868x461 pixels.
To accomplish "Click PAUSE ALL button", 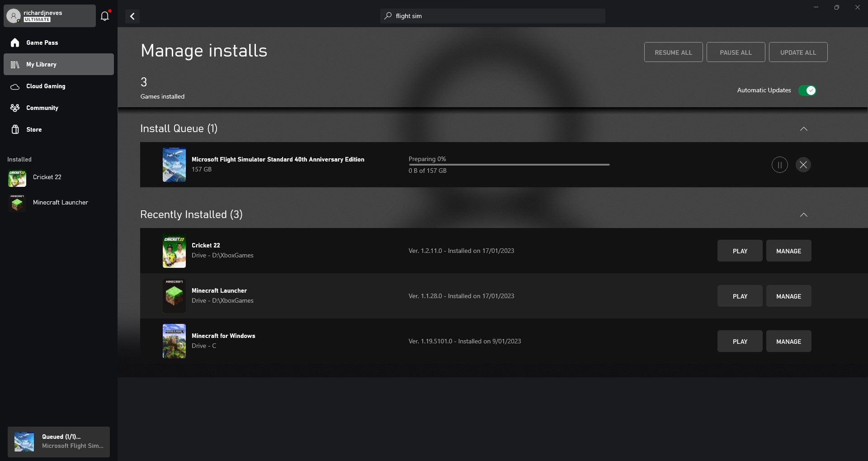I will point(736,52).
